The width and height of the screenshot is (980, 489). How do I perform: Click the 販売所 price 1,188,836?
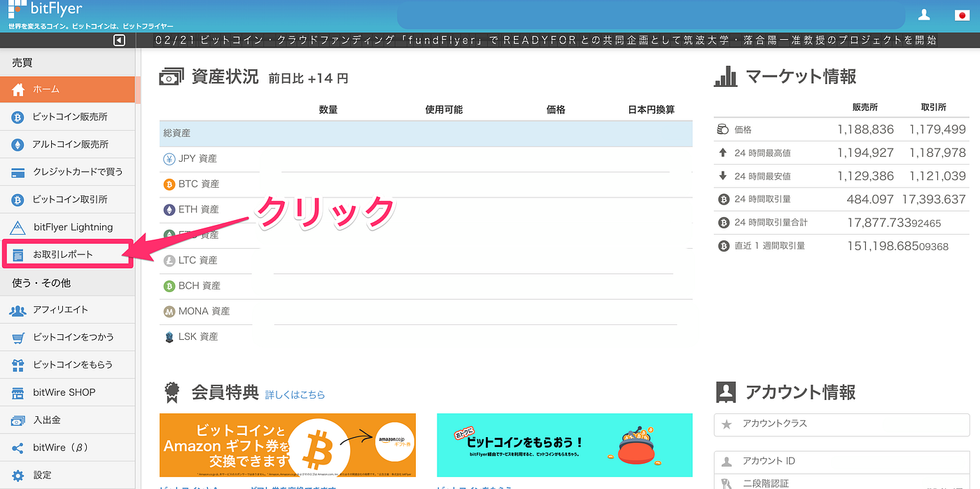(865, 130)
